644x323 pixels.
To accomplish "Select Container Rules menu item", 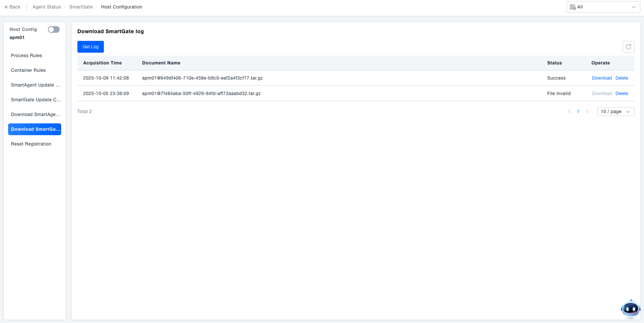I will [28, 70].
